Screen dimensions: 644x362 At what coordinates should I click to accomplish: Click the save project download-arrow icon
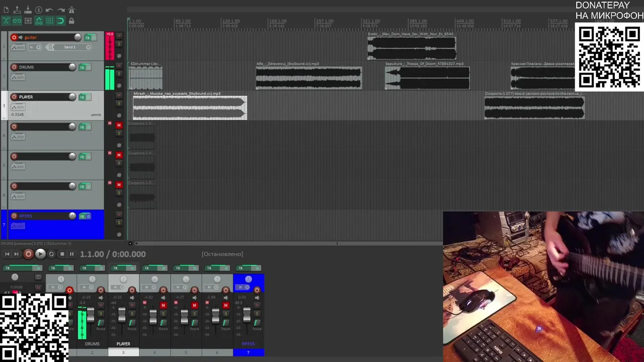[x=28, y=10]
